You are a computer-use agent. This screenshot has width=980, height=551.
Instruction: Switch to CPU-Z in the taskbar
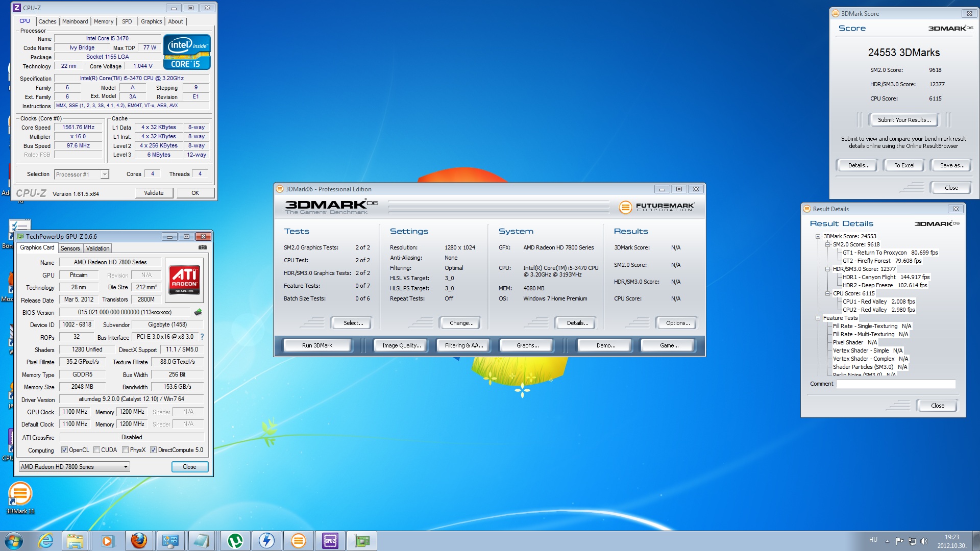(330, 541)
